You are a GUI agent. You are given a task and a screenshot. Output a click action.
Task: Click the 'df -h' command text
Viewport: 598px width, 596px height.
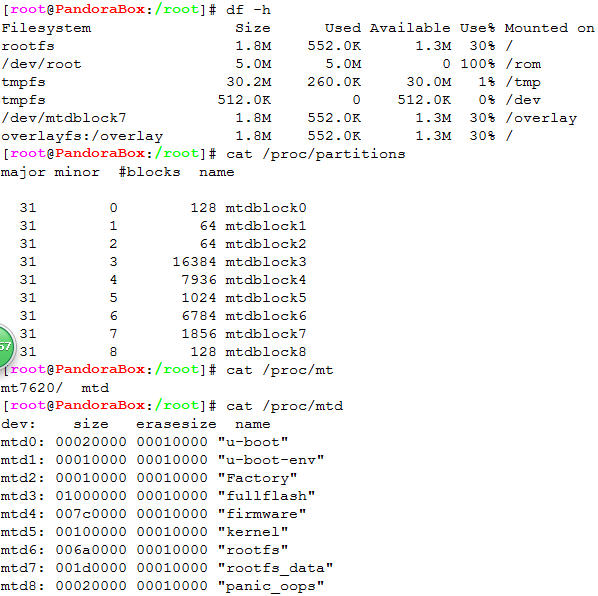[248, 10]
